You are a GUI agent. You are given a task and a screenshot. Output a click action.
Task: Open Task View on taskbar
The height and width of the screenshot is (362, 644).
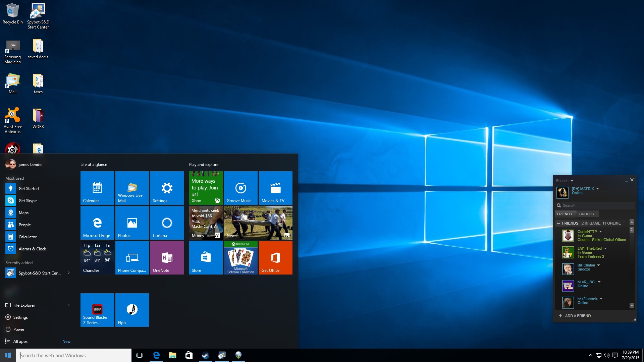(140, 355)
